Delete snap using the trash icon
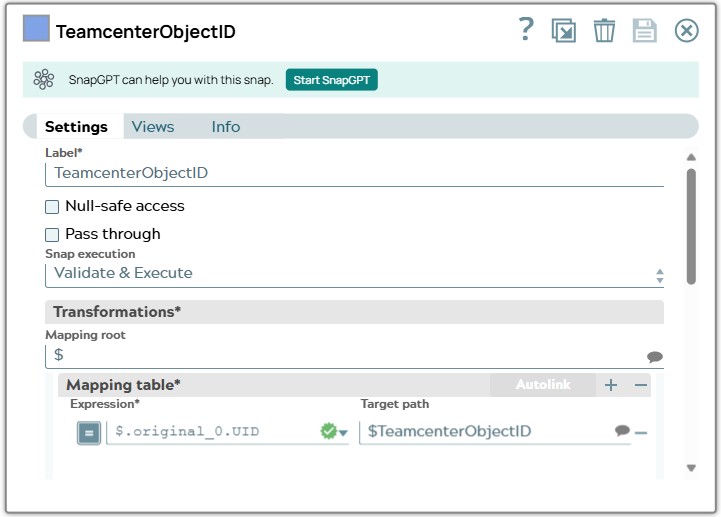 click(604, 30)
